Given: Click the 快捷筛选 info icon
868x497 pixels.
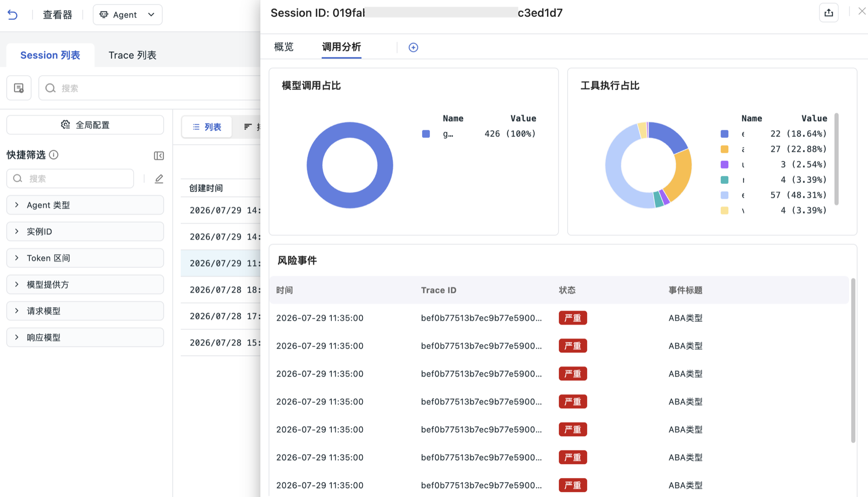Looking at the screenshot, I should coord(54,155).
